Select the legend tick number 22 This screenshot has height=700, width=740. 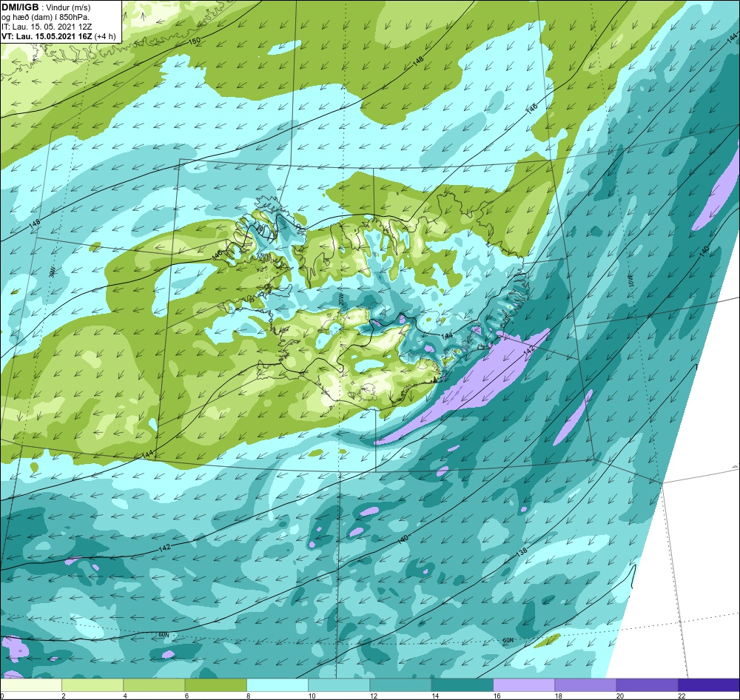[682, 696]
